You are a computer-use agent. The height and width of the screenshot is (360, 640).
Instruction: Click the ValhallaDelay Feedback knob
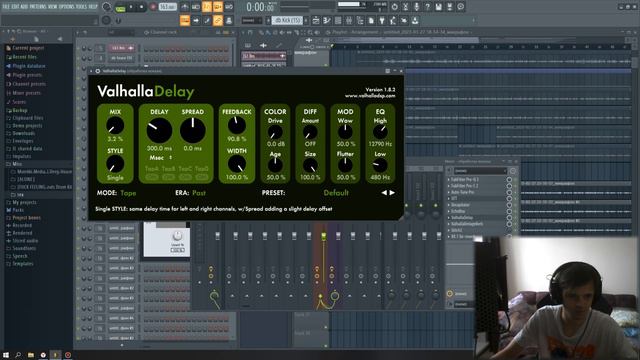237,125
